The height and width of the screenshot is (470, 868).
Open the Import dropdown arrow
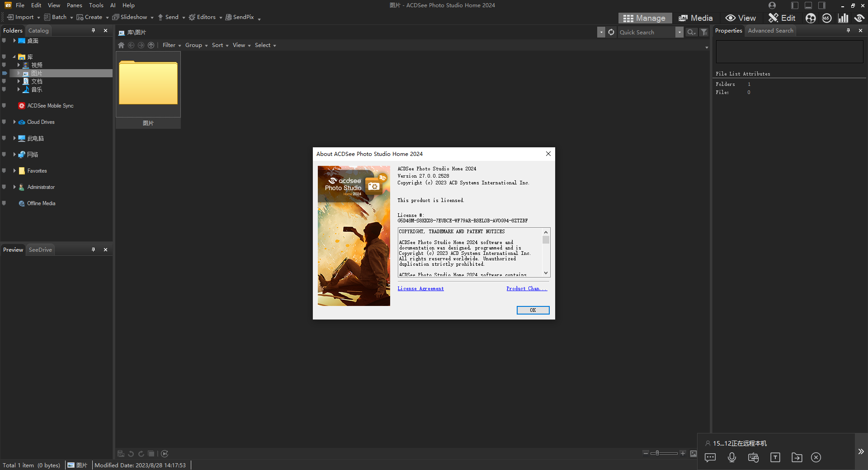click(x=38, y=18)
